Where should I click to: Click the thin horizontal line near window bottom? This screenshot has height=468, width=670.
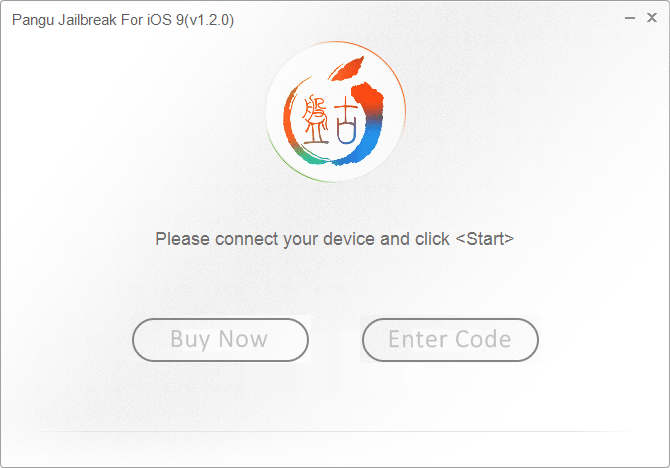click(335, 432)
